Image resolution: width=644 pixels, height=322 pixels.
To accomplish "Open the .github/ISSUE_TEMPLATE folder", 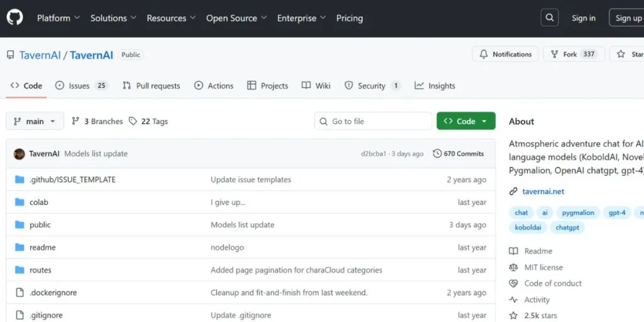I will click(x=72, y=179).
